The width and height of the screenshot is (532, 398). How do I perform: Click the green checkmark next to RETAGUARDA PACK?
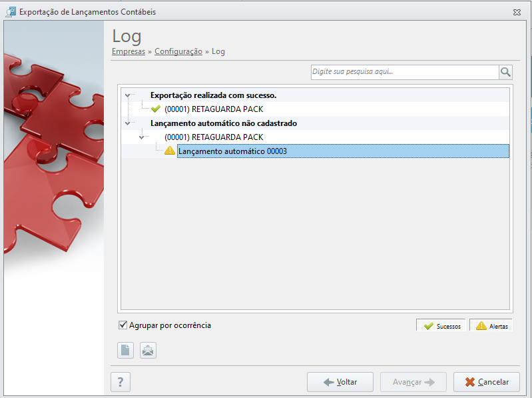pos(156,109)
